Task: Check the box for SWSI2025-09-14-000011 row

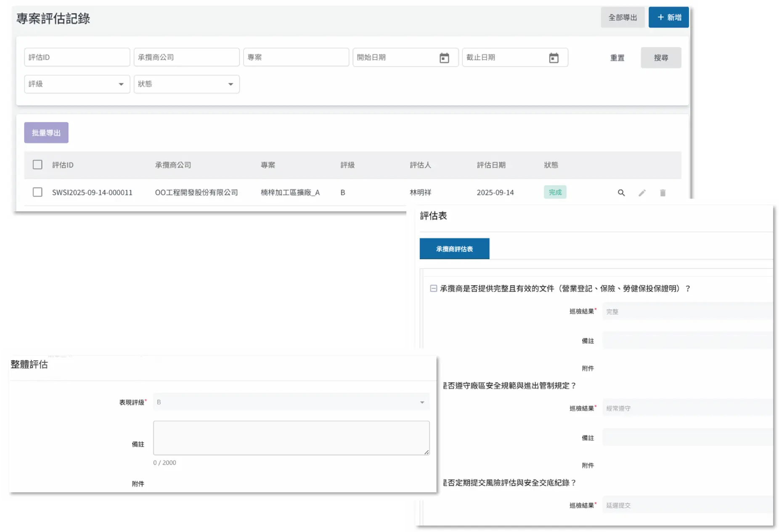Action: (37, 192)
